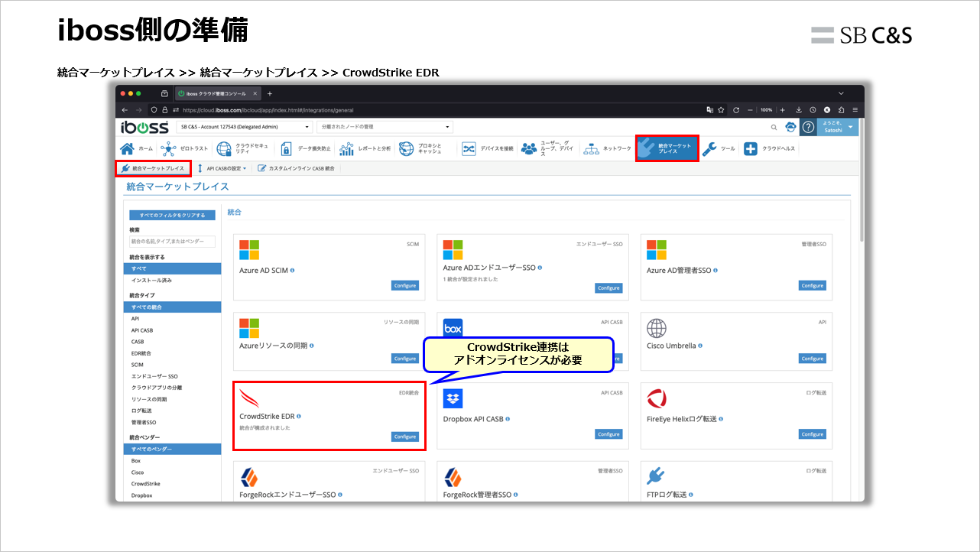This screenshot has height=552, width=980.
Task: Click the integration search input field
Action: [x=172, y=242]
